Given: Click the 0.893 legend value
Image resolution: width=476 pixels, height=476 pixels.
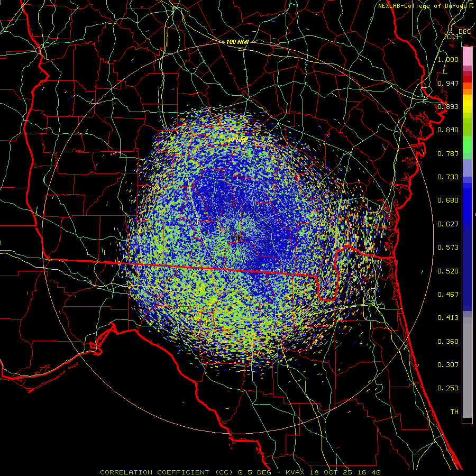Looking at the screenshot, I should pyautogui.click(x=448, y=106).
